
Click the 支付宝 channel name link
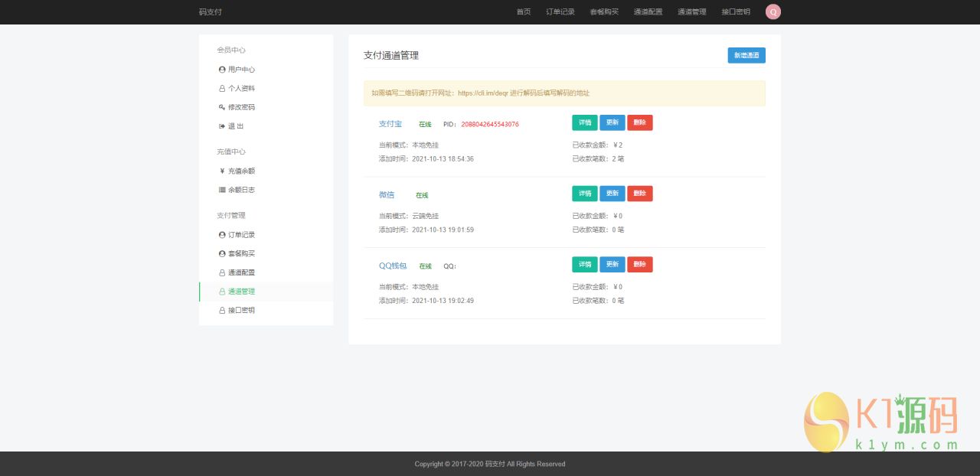point(390,123)
